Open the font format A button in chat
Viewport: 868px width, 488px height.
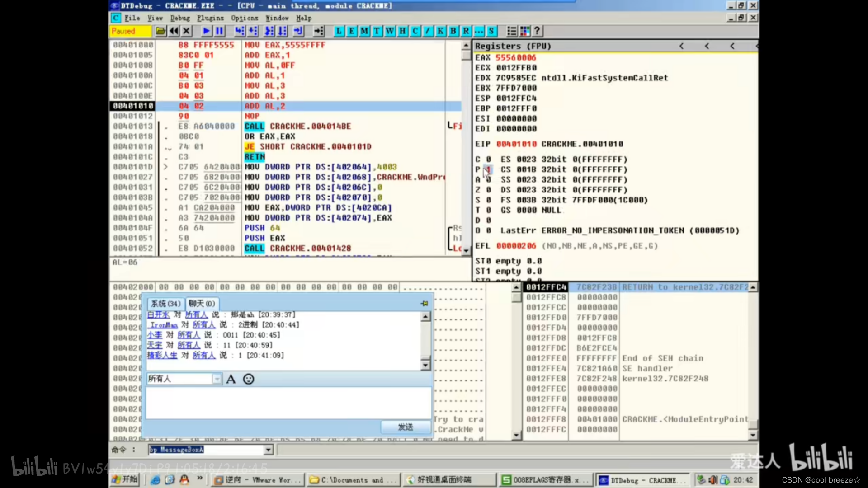pos(231,379)
